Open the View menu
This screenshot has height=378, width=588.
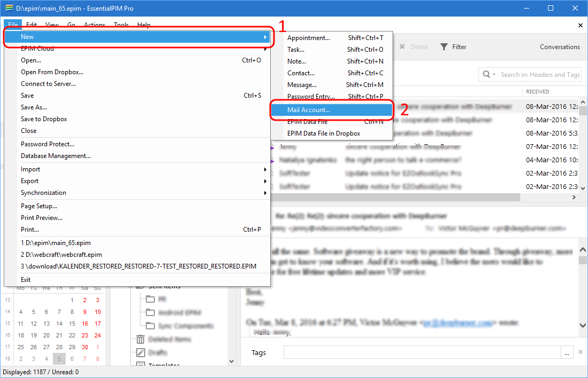point(52,25)
